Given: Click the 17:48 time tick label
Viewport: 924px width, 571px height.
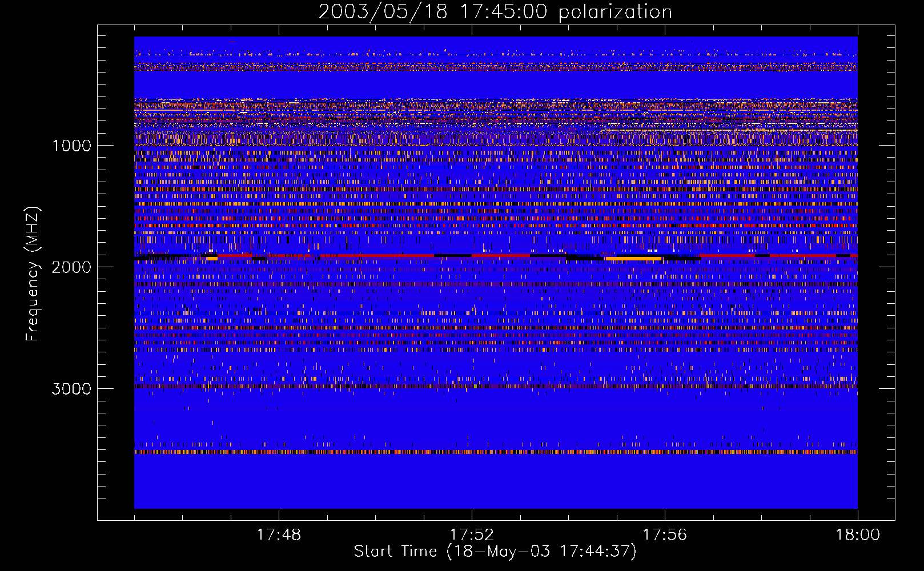Looking at the screenshot, I should [x=279, y=534].
